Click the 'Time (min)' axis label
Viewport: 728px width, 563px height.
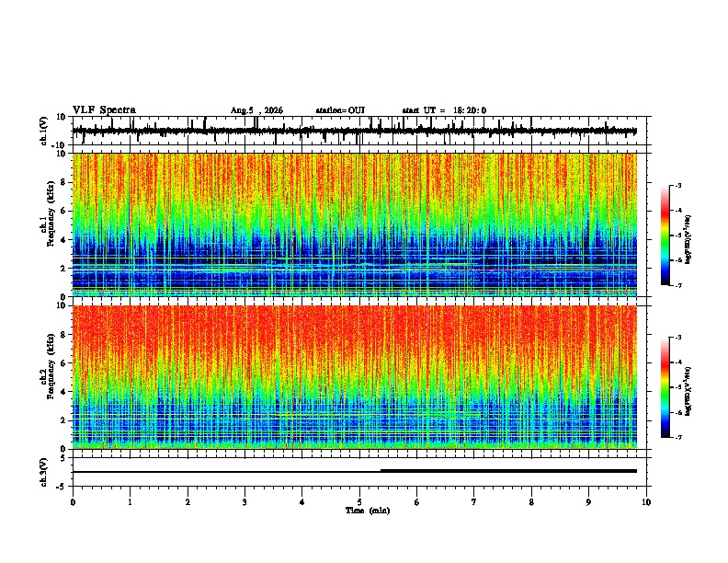(x=368, y=511)
